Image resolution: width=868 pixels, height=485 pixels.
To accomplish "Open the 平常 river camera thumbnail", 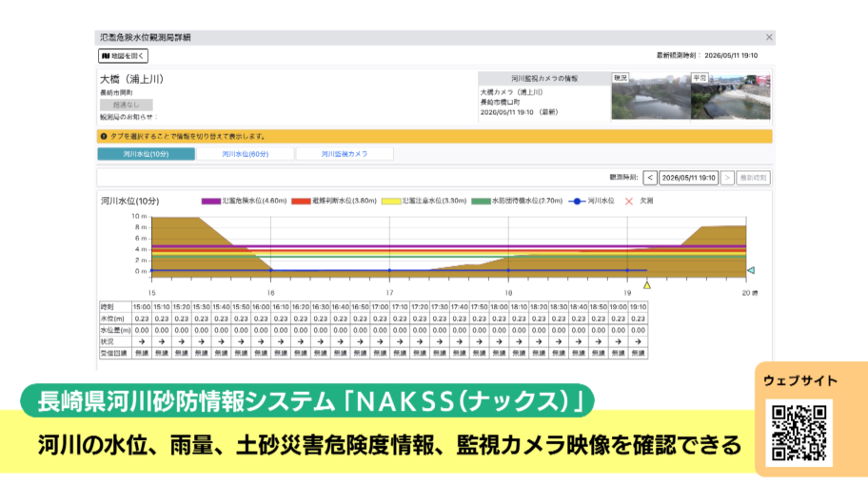I will tap(731, 96).
